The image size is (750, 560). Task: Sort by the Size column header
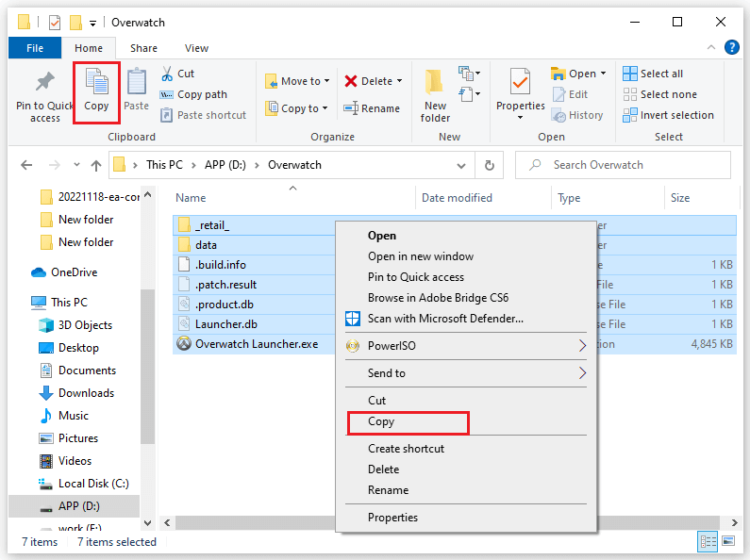679,198
